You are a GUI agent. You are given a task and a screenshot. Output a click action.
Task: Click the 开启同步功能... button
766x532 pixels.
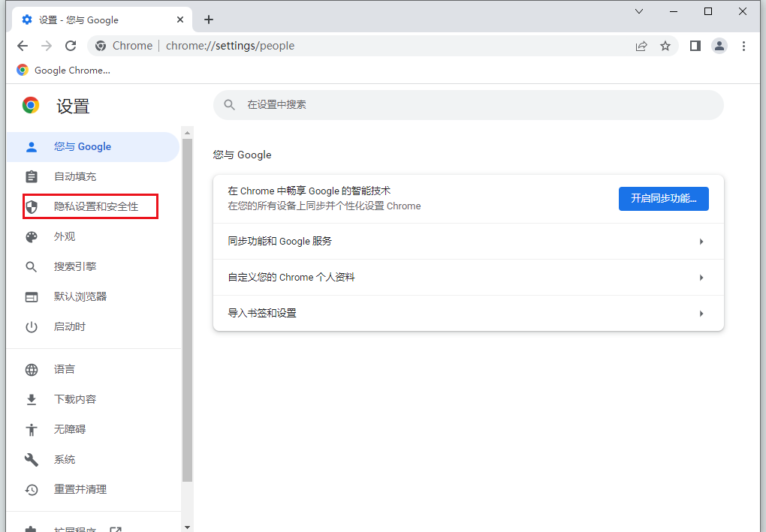click(x=663, y=199)
